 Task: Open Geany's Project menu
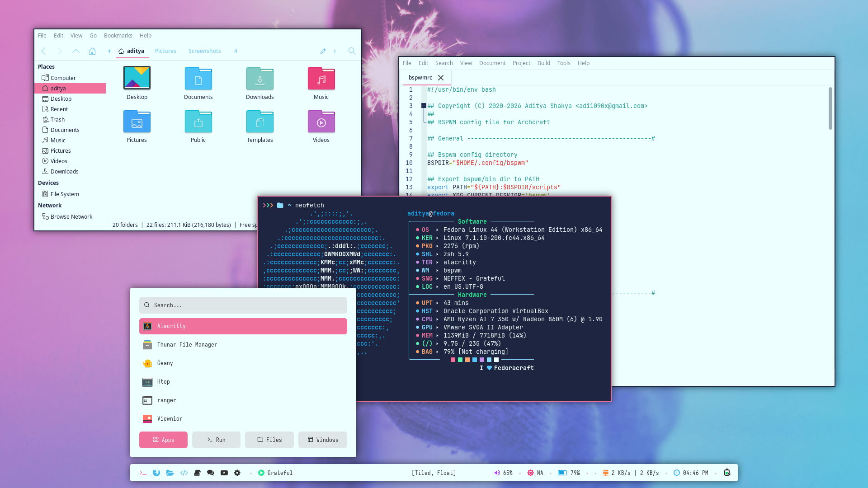pyautogui.click(x=521, y=63)
